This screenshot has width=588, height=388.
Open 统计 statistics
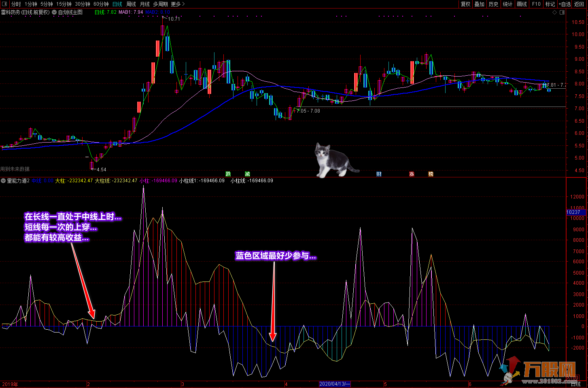(x=507, y=4)
